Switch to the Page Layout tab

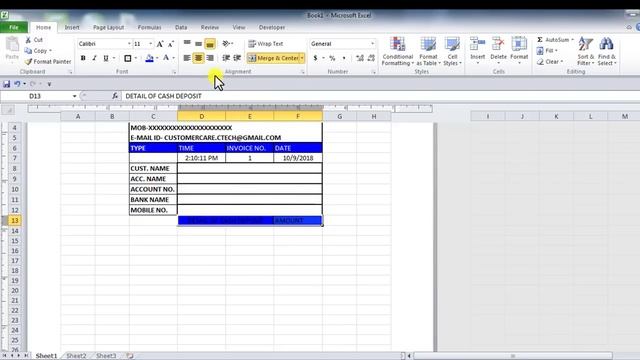108,27
